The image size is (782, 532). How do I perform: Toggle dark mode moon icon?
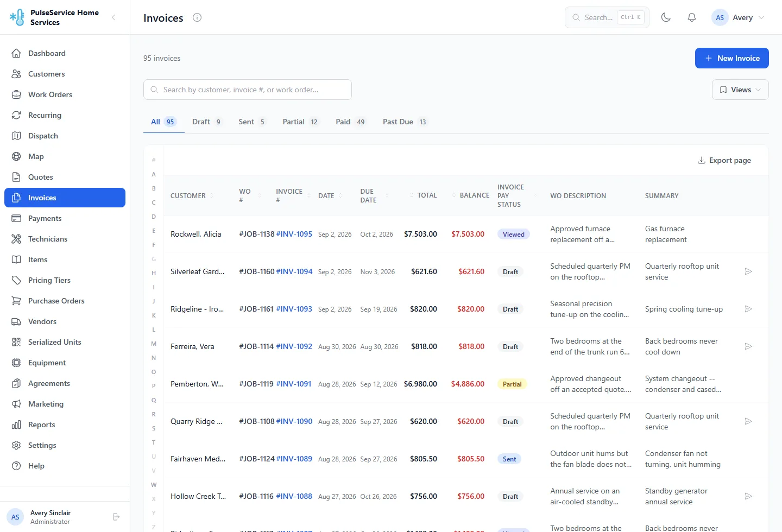coord(666,17)
